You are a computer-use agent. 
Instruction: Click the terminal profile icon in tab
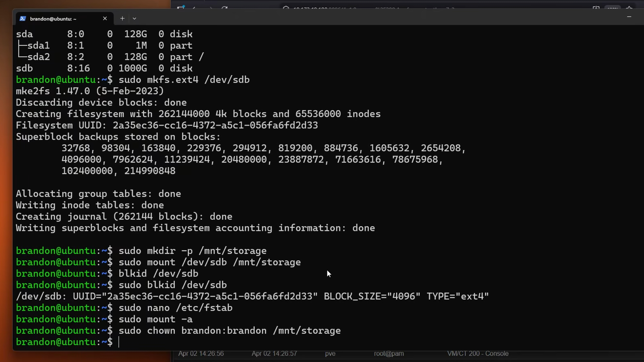22,19
